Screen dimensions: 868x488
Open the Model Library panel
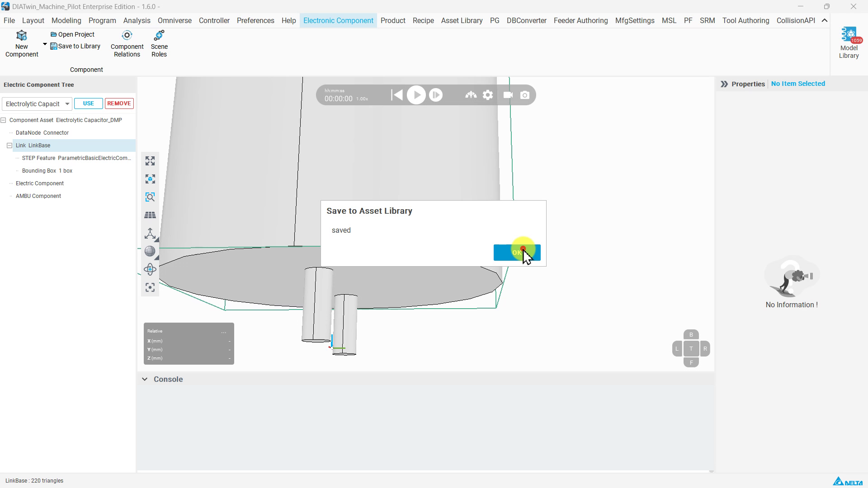[849, 43]
